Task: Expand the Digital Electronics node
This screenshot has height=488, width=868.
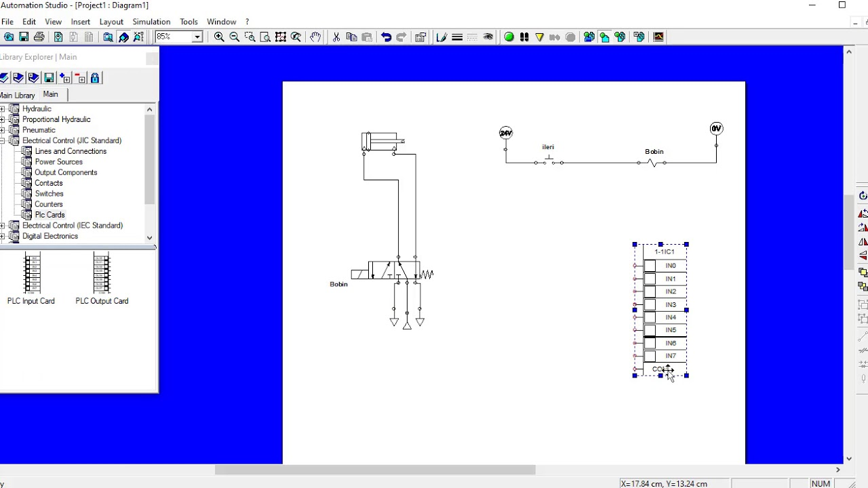Action: (3, 237)
